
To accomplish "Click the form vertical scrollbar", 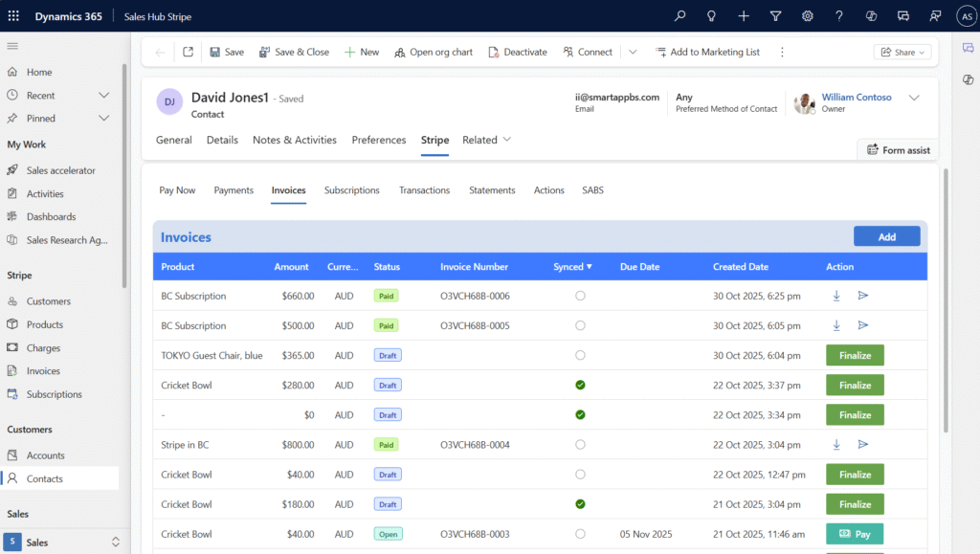I will (x=946, y=299).
